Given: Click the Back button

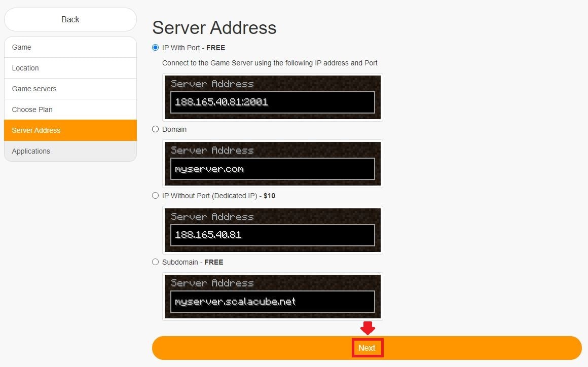Looking at the screenshot, I should 70,19.
